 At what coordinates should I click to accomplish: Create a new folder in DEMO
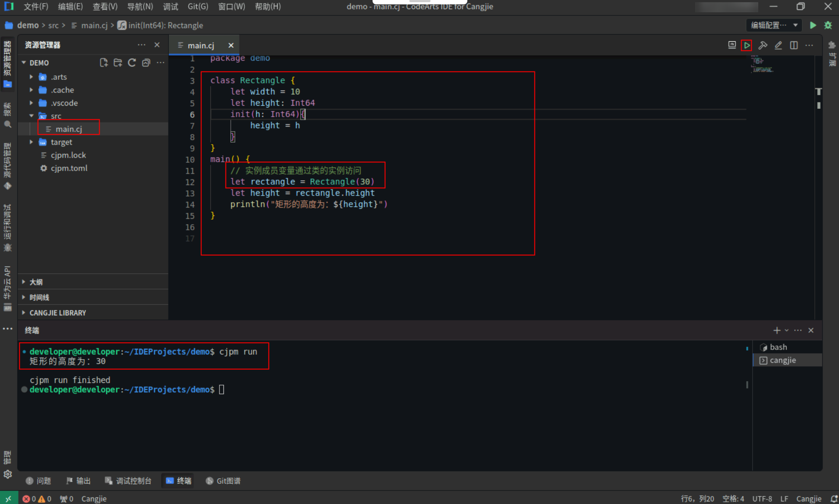point(118,63)
